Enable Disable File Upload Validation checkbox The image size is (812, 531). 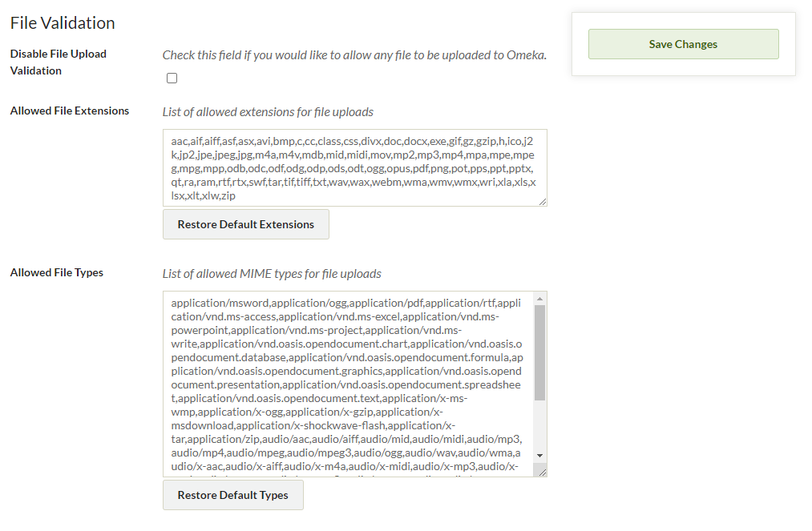[x=172, y=78]
